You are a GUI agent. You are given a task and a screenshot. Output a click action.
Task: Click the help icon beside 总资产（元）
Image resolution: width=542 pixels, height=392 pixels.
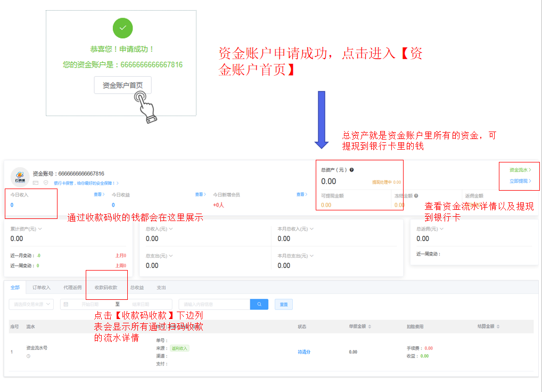pyautogui.click(x=351, y=170)
